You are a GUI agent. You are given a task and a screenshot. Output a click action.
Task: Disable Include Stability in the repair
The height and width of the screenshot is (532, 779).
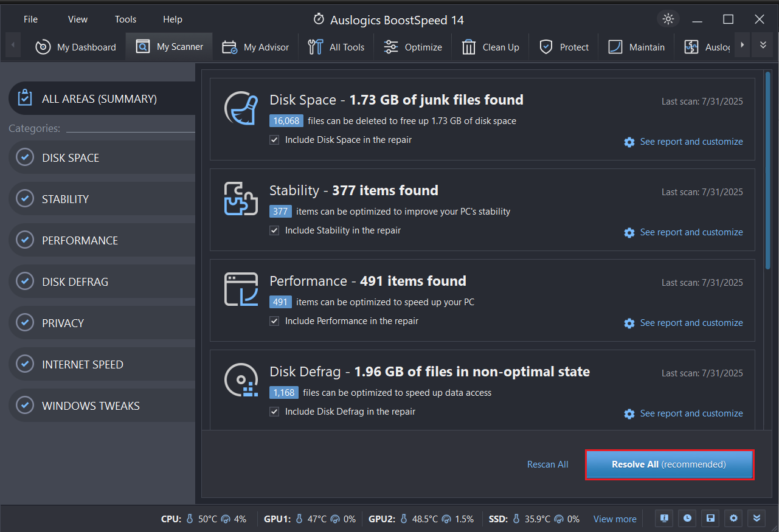[x=274, y=230]
